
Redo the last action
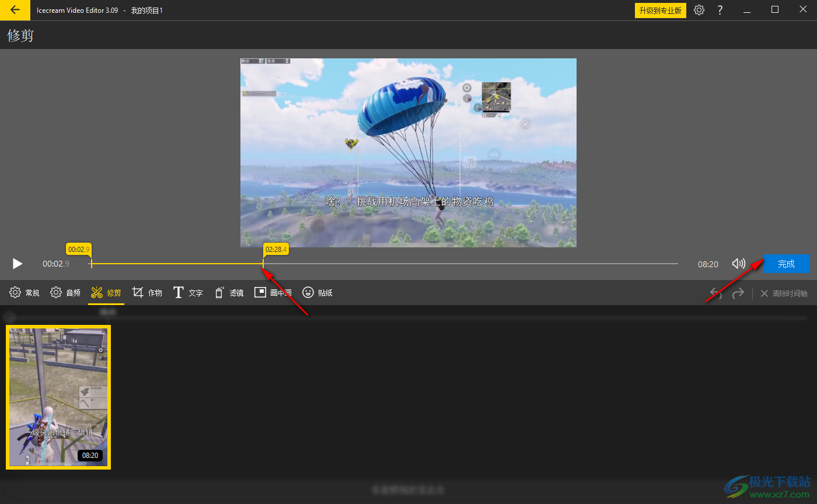coord(738,293)
